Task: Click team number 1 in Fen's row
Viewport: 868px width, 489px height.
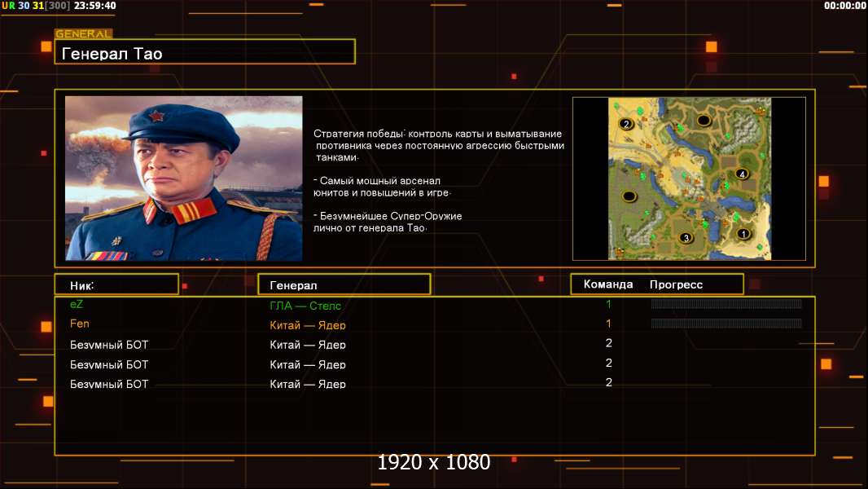Action: coord(608,324)
